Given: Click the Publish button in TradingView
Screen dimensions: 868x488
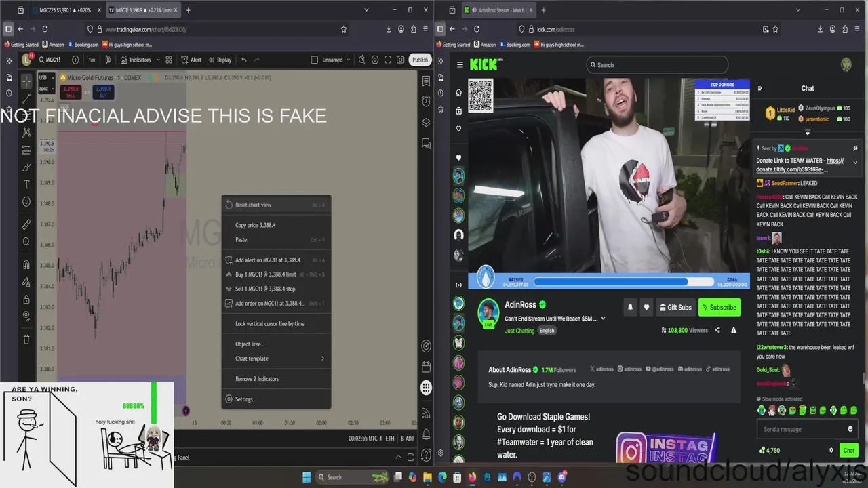Looking at the screenshot, I should click(x=420, y=60).
